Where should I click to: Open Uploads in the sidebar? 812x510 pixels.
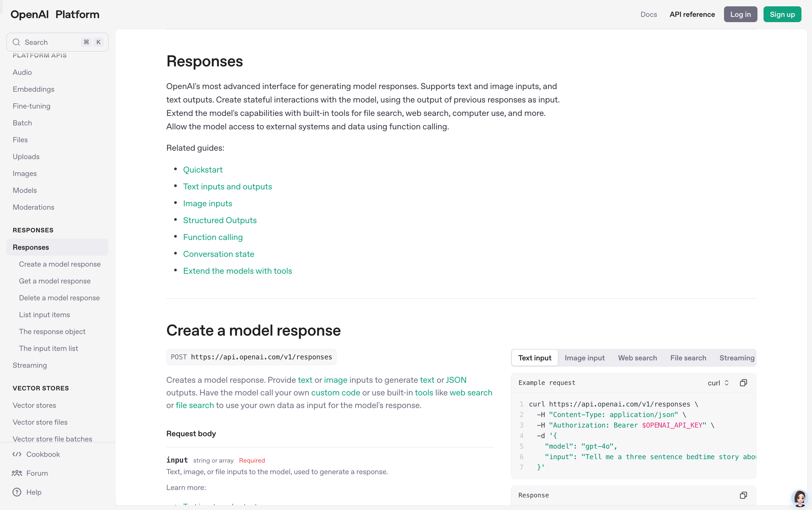point(26,156)
